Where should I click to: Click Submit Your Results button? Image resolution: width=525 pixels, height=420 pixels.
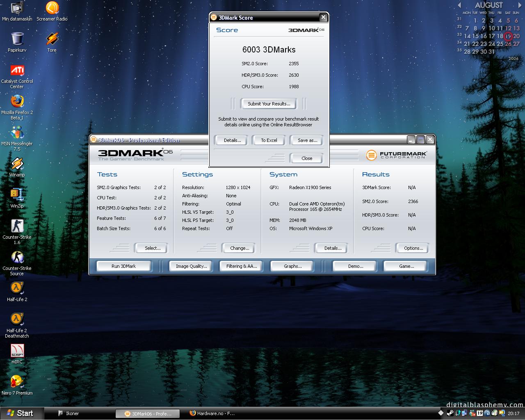coord(269,104)
